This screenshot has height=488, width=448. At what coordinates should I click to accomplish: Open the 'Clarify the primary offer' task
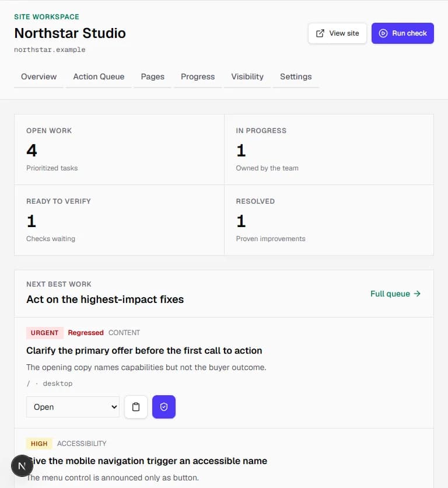[144, 351]
